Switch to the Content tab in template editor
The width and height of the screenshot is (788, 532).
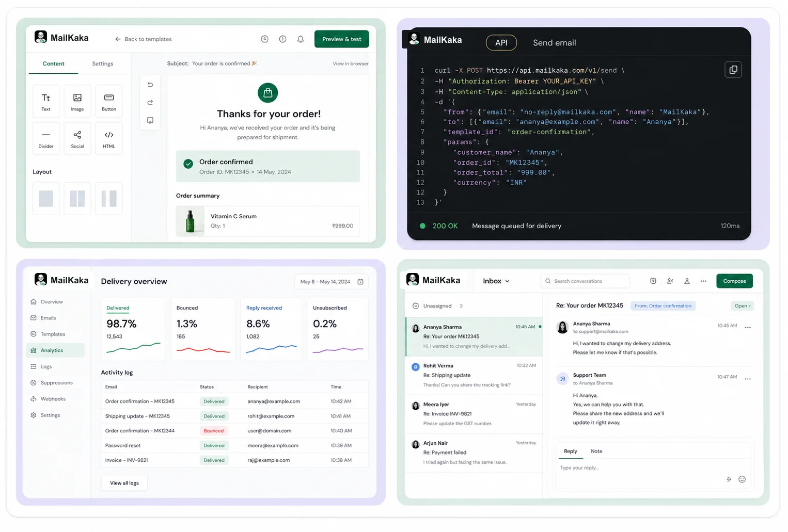tap(53, 64)
